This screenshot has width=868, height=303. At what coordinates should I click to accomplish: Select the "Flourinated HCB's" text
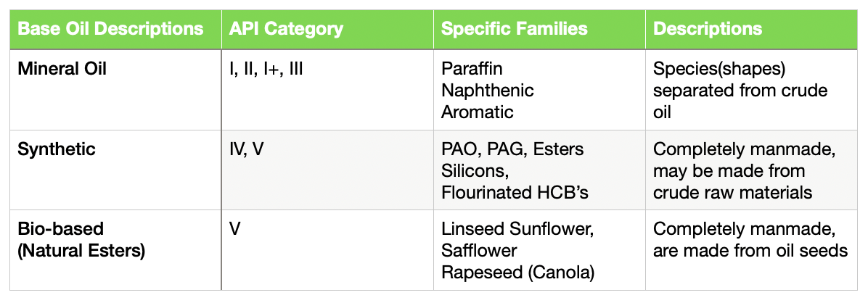coord(512,193)
